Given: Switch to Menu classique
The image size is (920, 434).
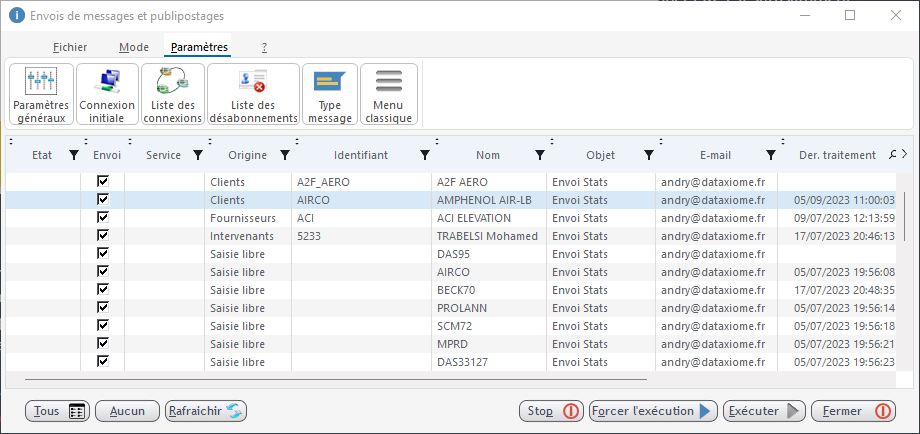Looking at the screenshot, I should coord(389,95).
